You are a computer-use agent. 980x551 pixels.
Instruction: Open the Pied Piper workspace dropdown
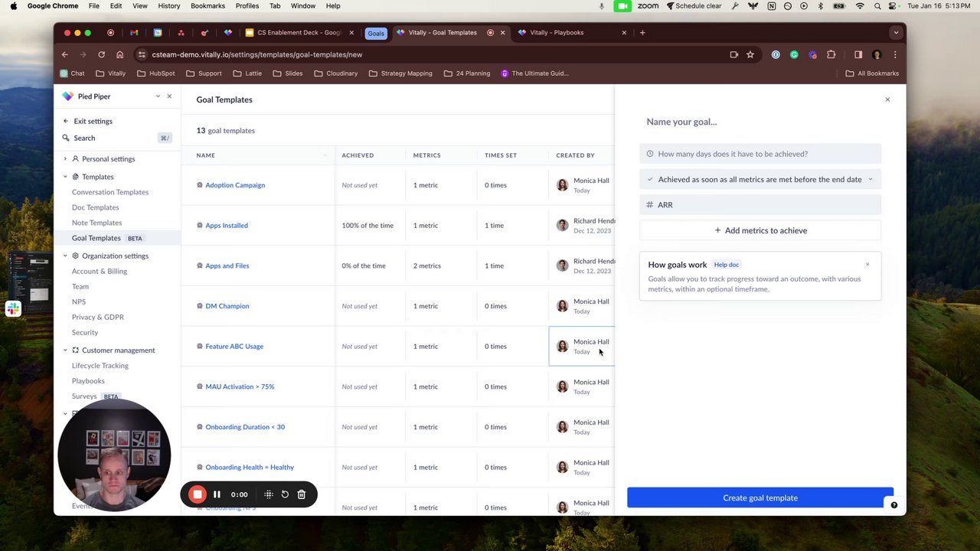[158, 96]
